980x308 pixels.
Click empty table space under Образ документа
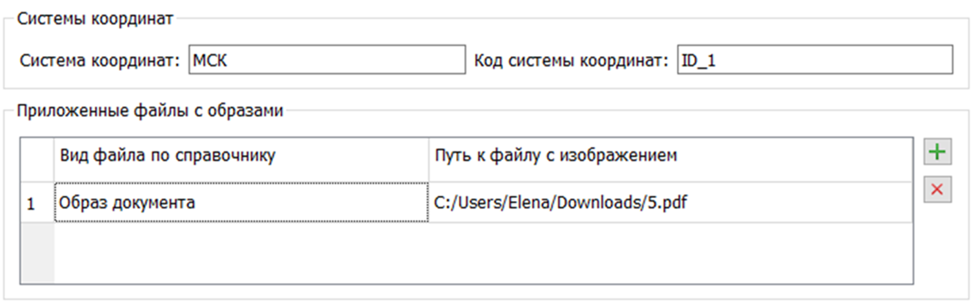tap(241, 253)
